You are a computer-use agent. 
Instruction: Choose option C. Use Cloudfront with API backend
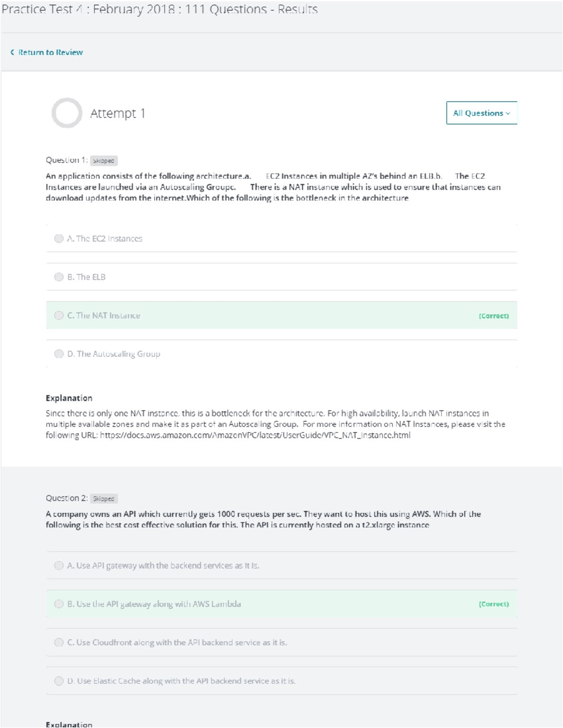click(x=59, y=643)
